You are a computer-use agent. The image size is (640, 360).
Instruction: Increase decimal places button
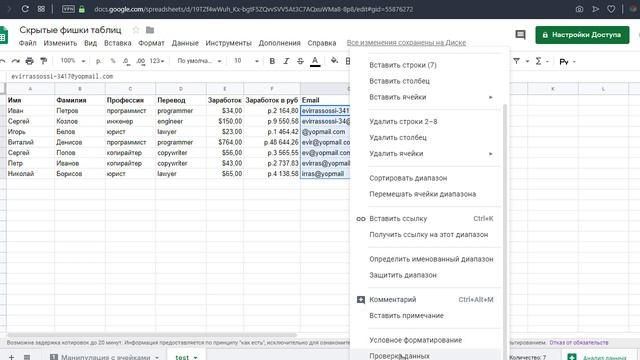coord(140,61)
